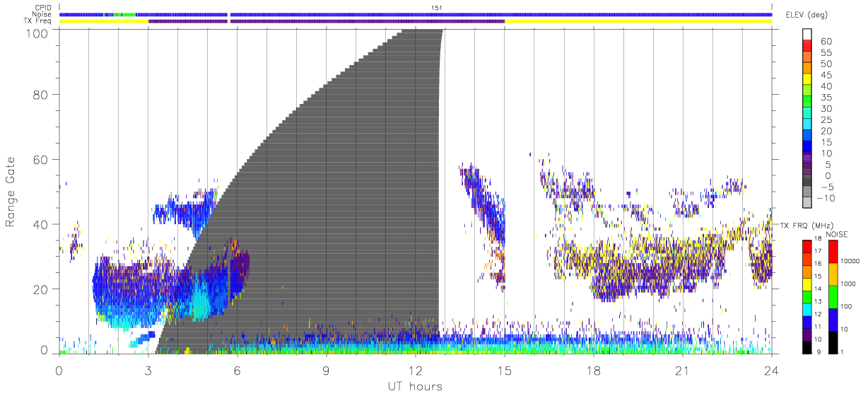The height and width of the screenshot is (401, 868).
Task: Pick the red top swatch of TX FRQ bar
Action: [807, 246]
